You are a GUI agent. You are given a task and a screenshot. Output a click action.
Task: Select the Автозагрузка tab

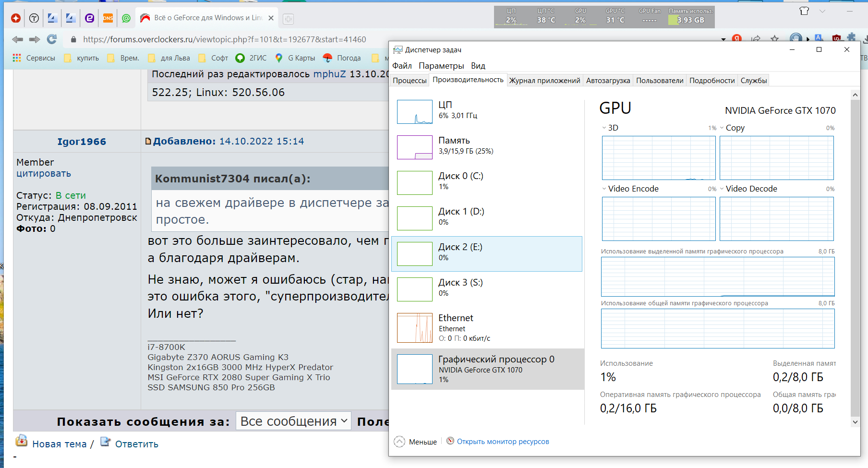[x=608, y=81]
